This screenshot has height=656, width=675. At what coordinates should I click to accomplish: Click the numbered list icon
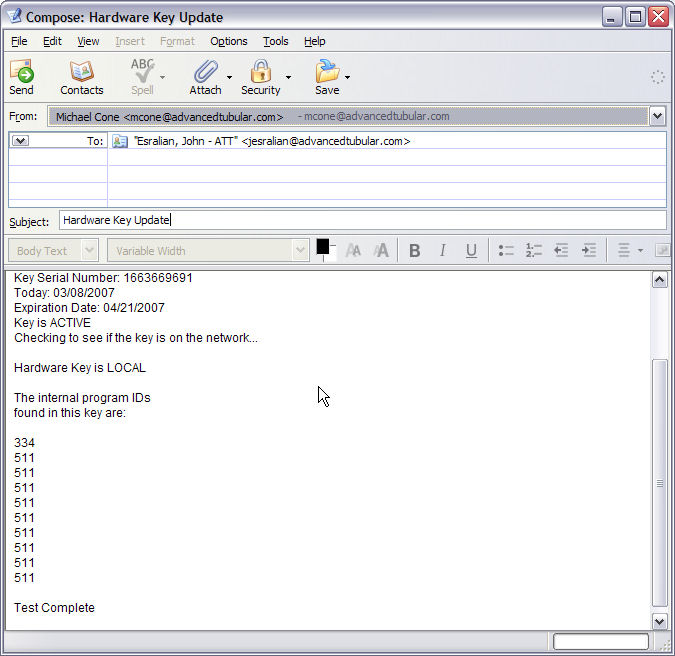point(534,250)
